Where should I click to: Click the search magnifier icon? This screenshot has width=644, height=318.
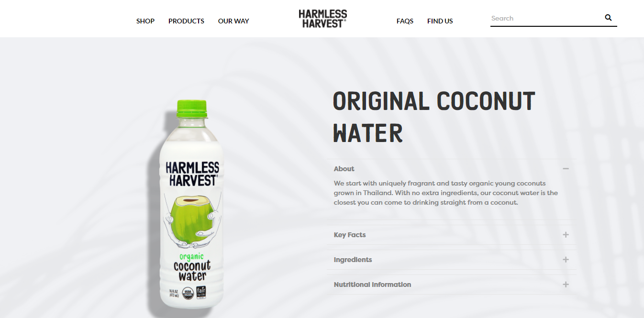[608, 18]
